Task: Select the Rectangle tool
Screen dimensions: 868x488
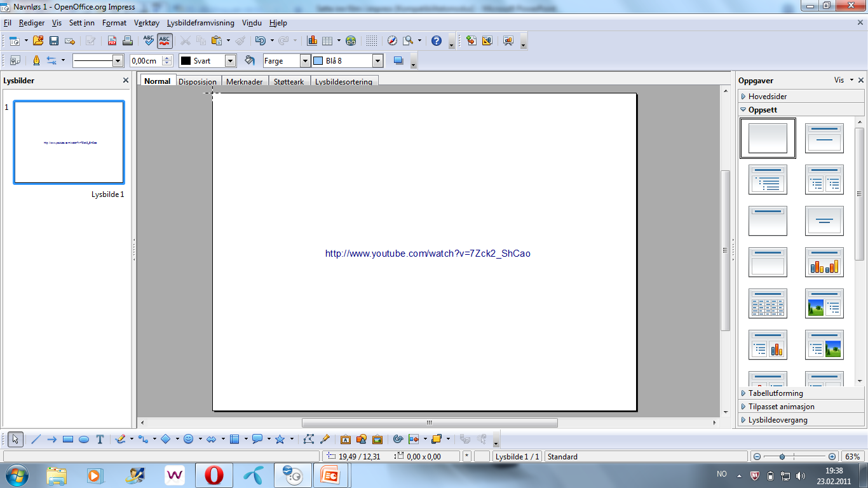Action: point(68,439)
